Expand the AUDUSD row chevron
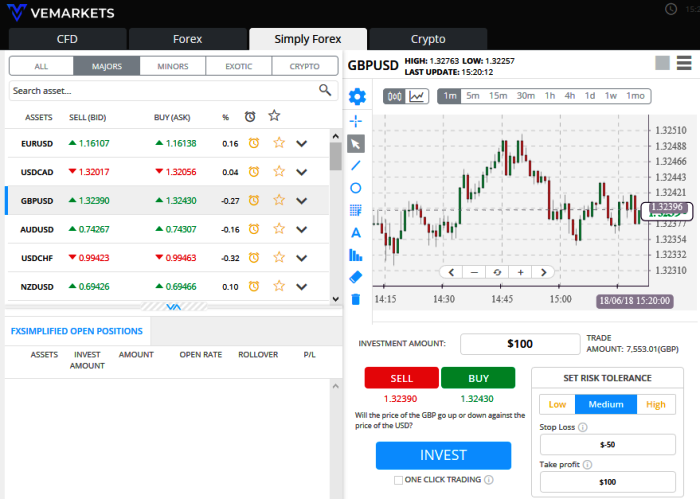700x499 pixels. click(x=302, y=229)
